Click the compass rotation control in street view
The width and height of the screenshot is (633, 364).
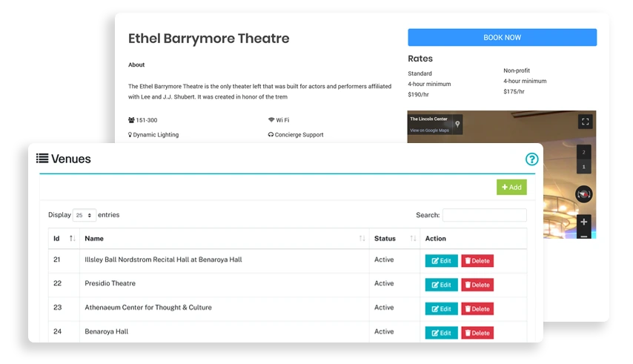click(584, 194)
